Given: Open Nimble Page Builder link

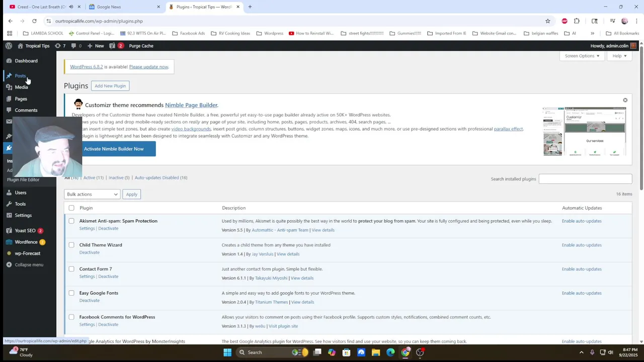Looking at the screenshot, I should click(191, 105).
